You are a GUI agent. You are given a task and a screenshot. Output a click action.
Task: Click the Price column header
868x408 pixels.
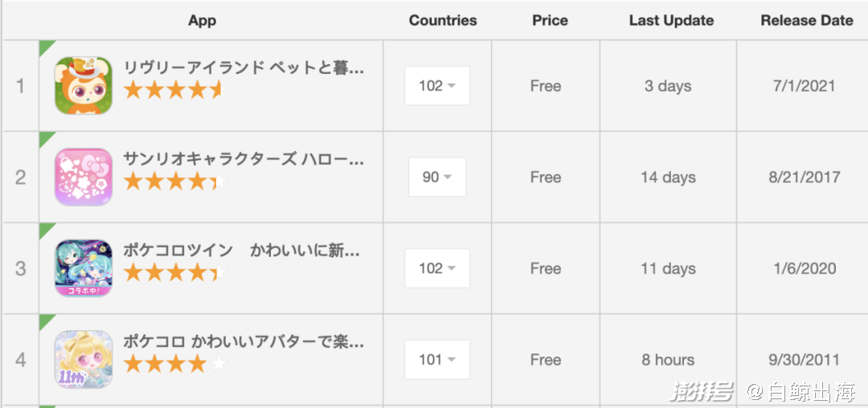[x=550, y=21]
